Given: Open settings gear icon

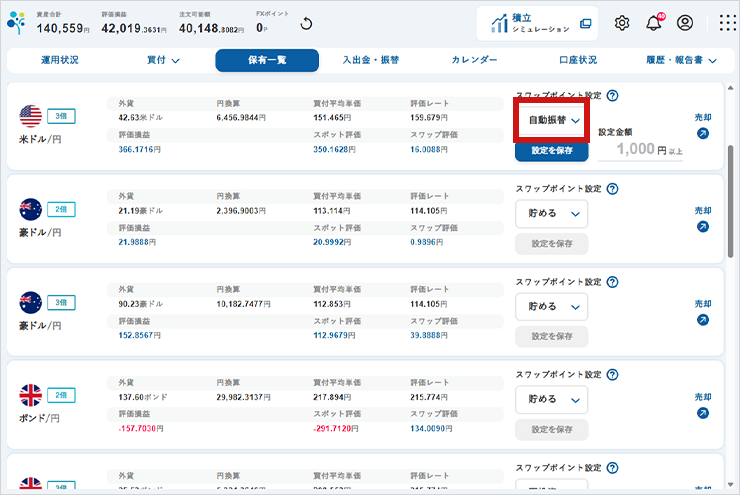Looking at the screenshot, I should click(622, 23).
